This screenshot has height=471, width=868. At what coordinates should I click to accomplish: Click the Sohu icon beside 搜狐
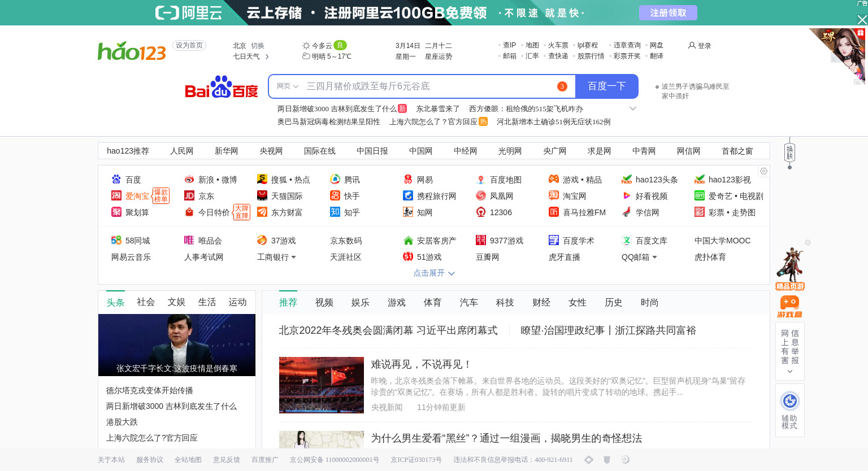coord(262,180)
